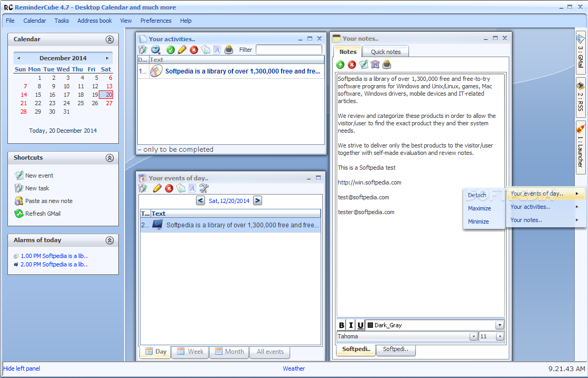Open the Tahoma font dropdown

(474, 336)
